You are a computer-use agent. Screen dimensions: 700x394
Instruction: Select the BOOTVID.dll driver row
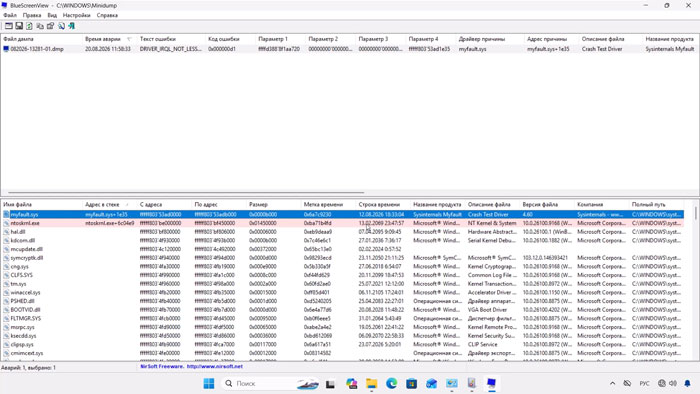[x=342, y=310]
